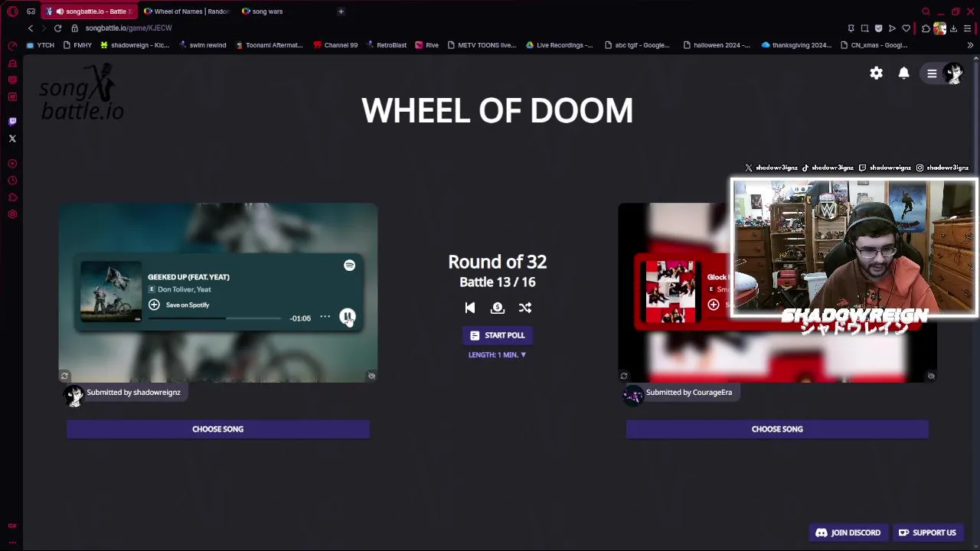Screen dimensions: 980x551
Task: Hide the left song embed with eye icon
Action: 371,376
